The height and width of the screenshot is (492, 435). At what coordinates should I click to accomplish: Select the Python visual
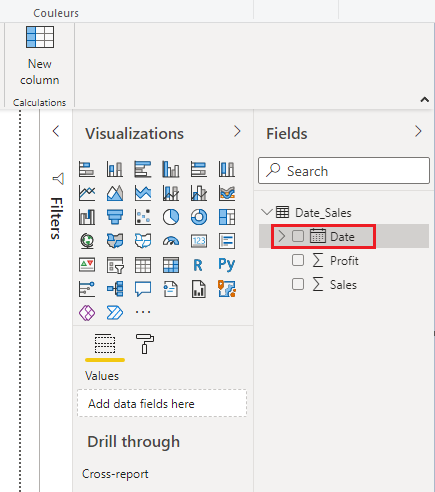tap(227, 265)
